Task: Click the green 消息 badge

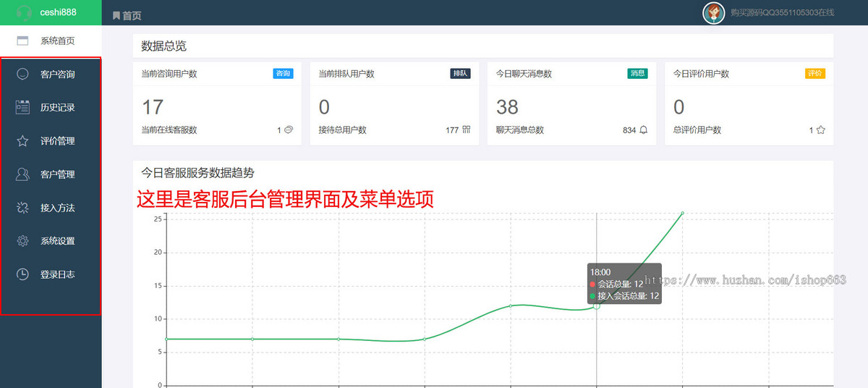Action: pos(637,73)
